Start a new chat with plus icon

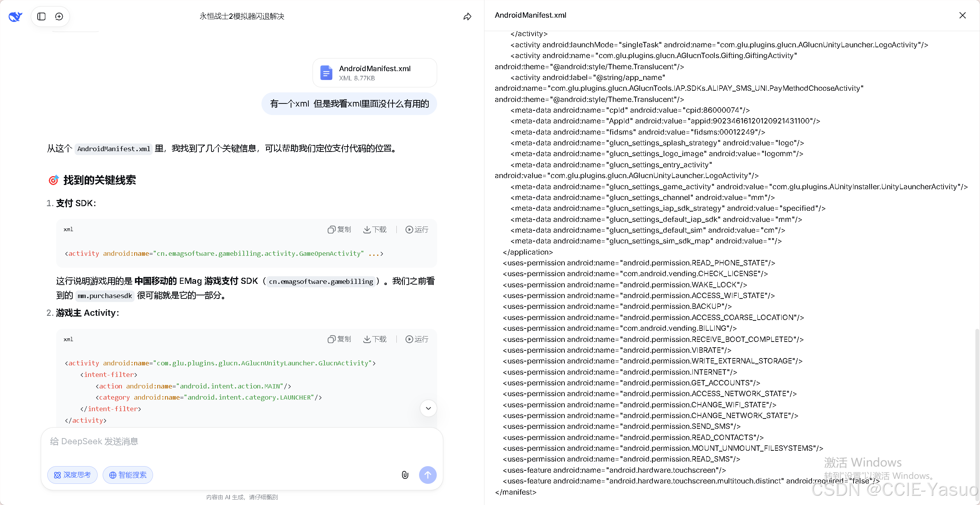[59, 17]
